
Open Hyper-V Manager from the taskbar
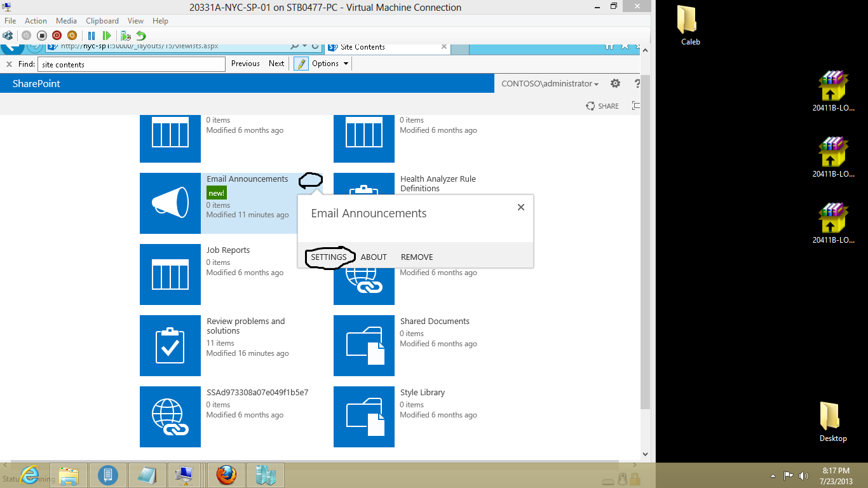265,475
